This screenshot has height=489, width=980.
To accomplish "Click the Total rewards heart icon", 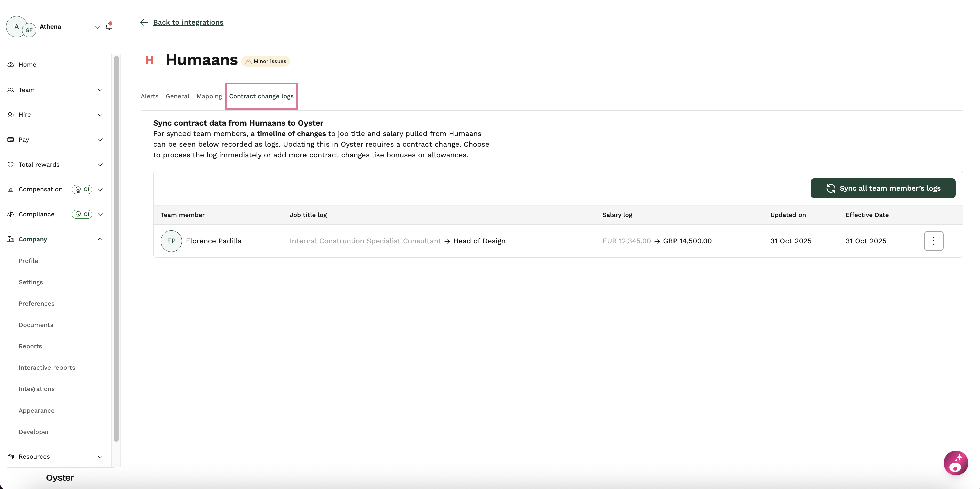I will (x=11, y=165).
